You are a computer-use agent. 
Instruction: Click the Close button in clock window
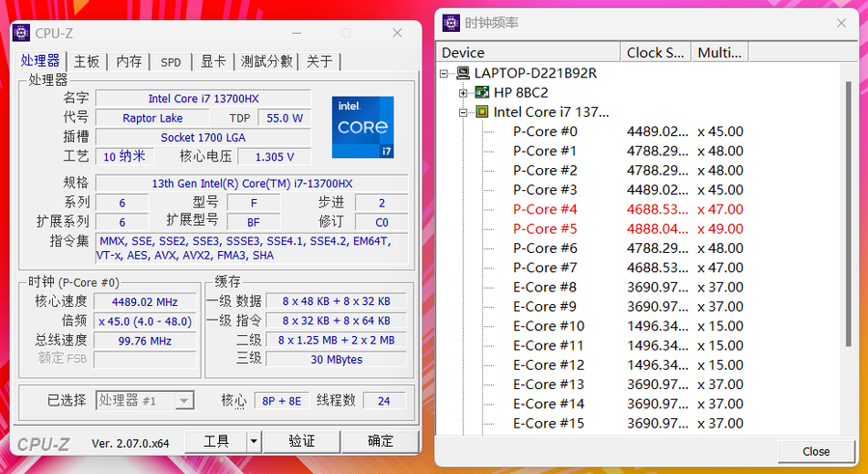(816, 451)
